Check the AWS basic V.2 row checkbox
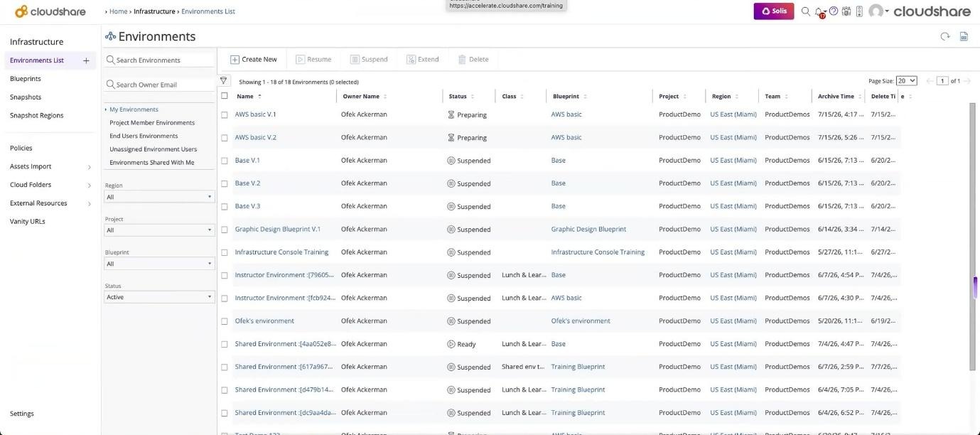Image resolution: width=980 pixels, height=435 pixels. [x=225, y=138]
